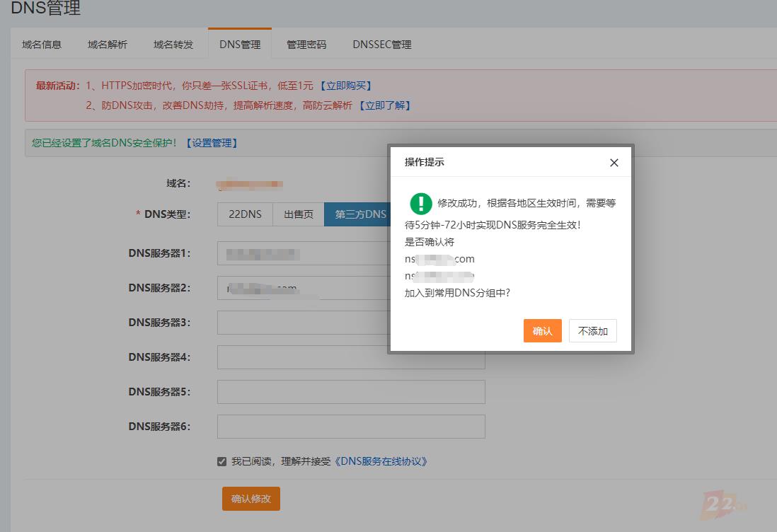Image resolution: width=777 pixels, height=532 pixels.
Task: Open the 域名解析 tab
Action: click(108, 45)
